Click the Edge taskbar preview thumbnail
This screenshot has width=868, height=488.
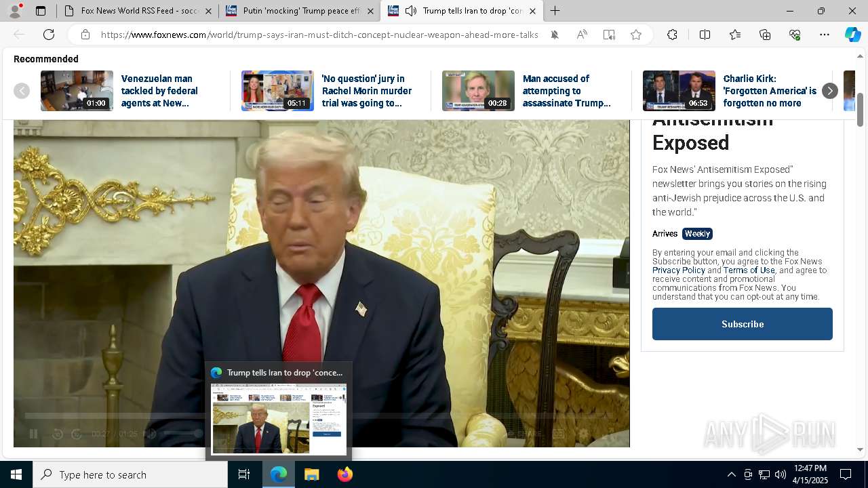(279, 419)
